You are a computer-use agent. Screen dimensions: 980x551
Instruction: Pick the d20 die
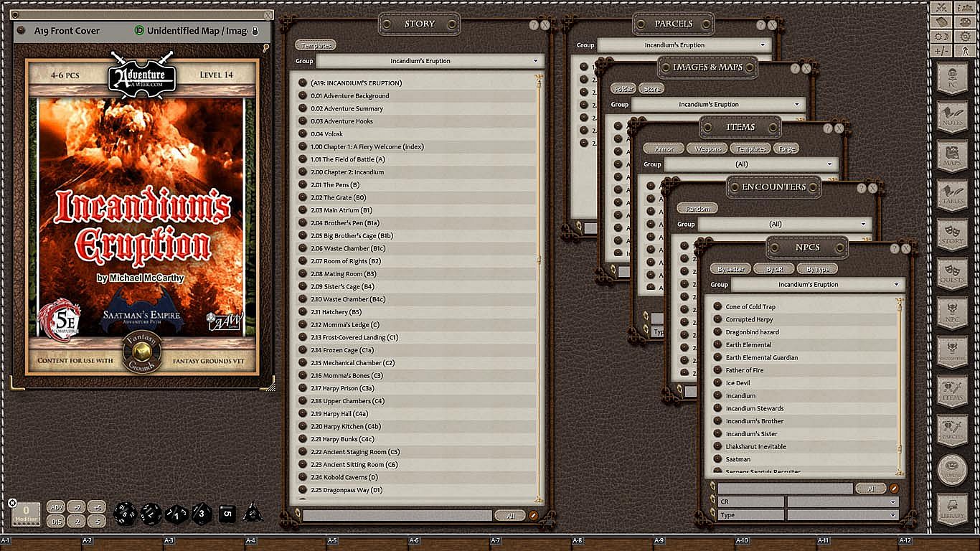125,512
